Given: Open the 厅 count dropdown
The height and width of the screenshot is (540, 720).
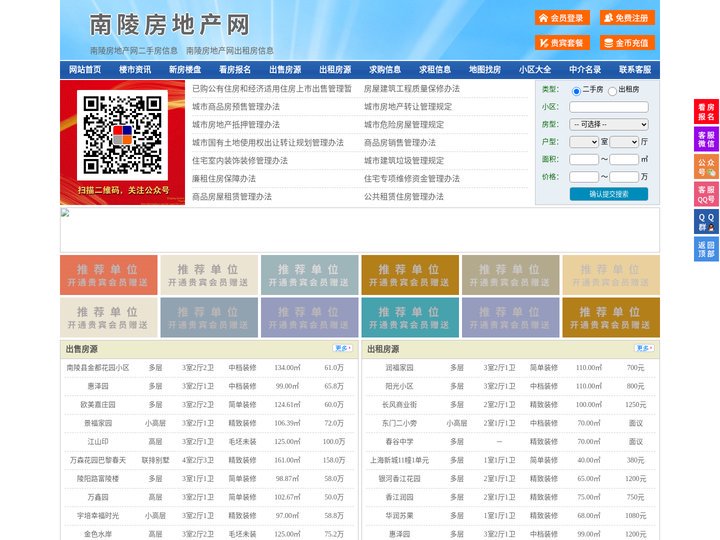Looking at the screenshot, I should [x=624, y=142].
